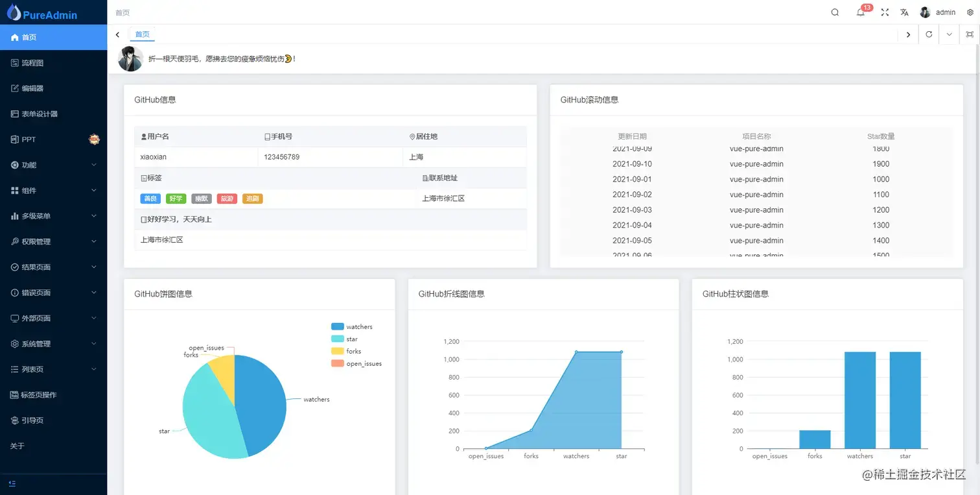Click the right arrow to move tabs forward
This screenshot has height=495, width=980.
908,34
